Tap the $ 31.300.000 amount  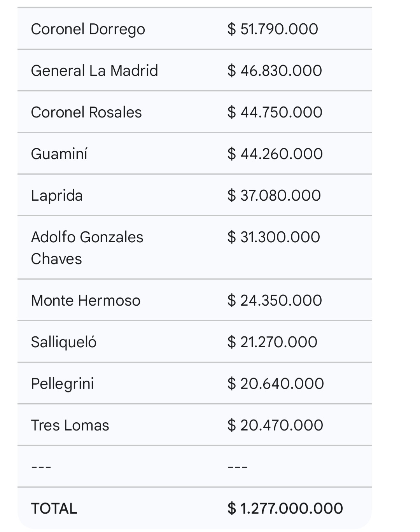pyautogui.click(x=274, y=237)
